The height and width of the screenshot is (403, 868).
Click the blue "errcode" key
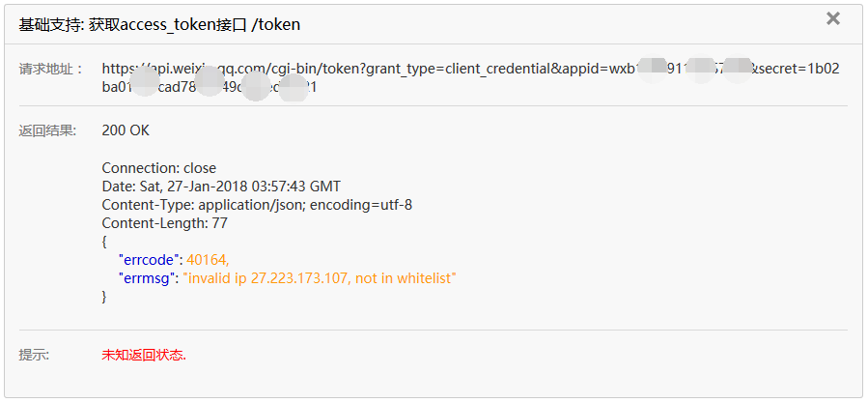pos(149,259)
